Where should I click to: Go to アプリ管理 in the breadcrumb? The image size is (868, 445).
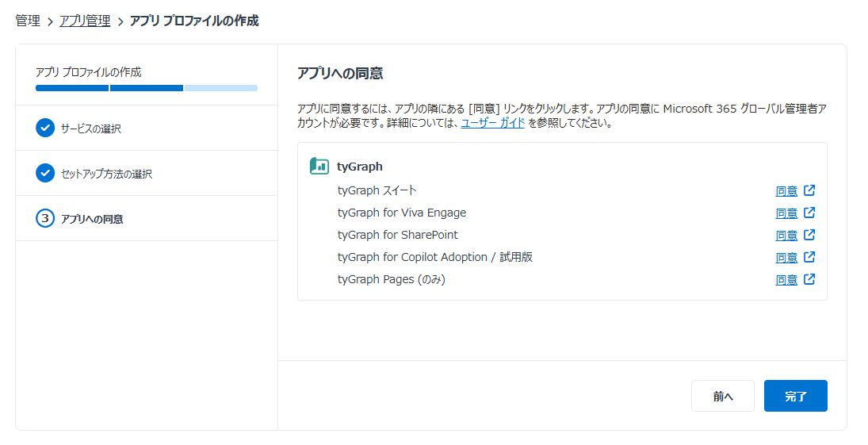coord(85,21)
